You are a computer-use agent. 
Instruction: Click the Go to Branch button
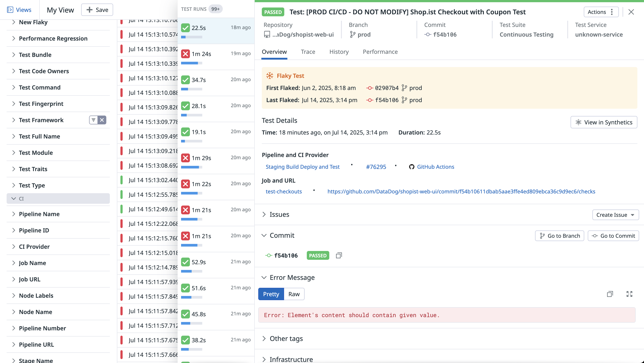[x=559, y=236]
